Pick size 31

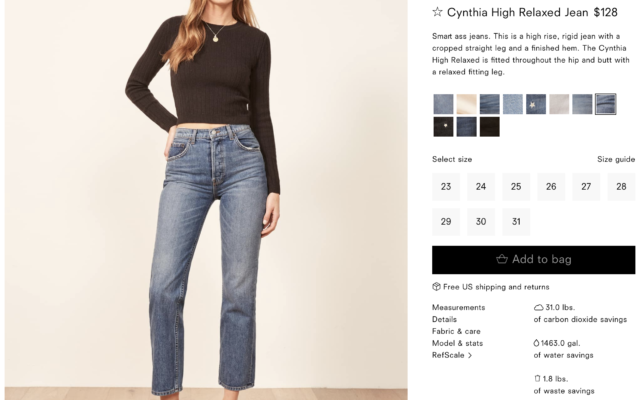pos(516,222)
